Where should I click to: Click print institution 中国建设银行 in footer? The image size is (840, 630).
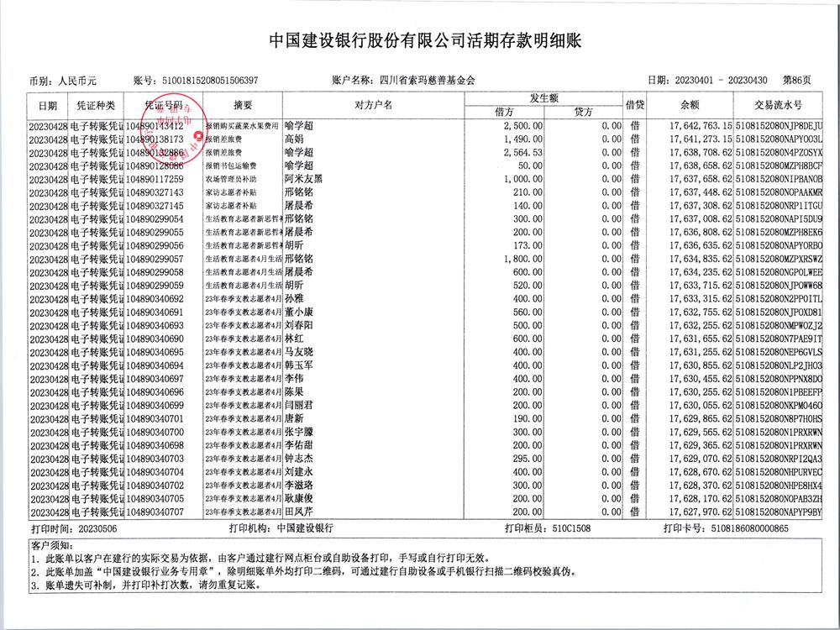pyautogui.click(x=305, y=528)
